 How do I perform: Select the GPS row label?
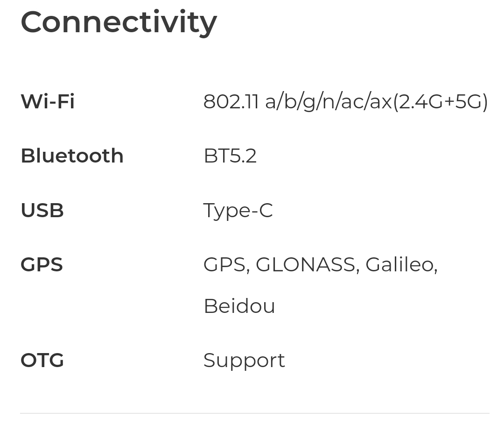click(42, 265)
